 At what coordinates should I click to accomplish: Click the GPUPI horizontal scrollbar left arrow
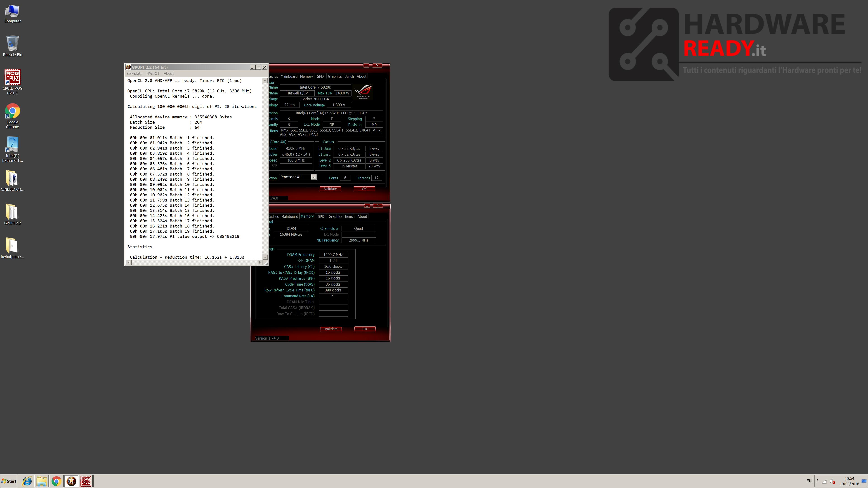pos(129,262)
